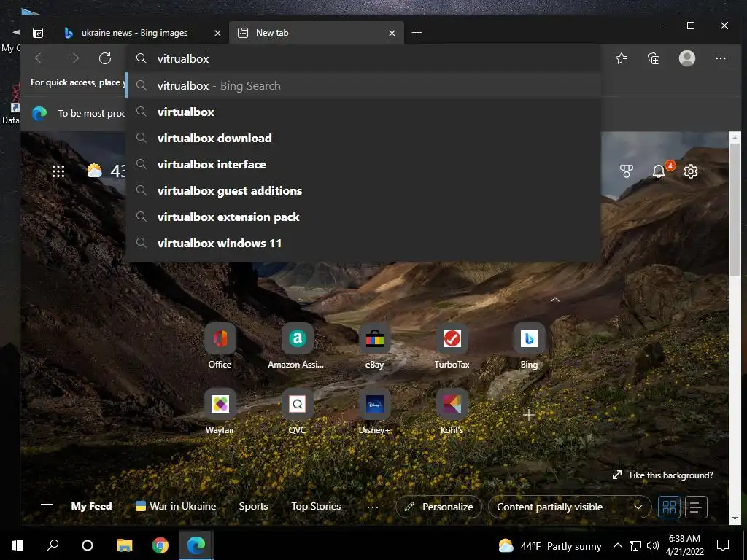The width and height of the screenshot is (747, 560).
Task: Open War in Ukraine feed tab
Action: [176, 507]
